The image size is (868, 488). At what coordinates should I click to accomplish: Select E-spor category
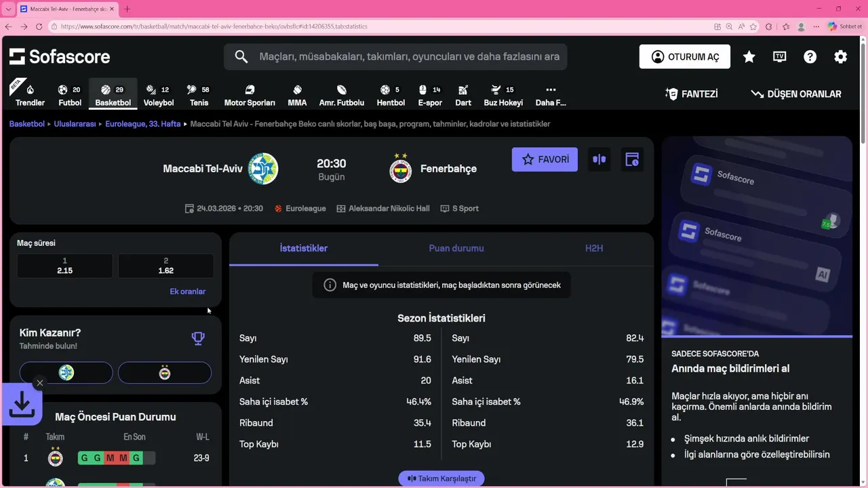[x=430, y=96]
